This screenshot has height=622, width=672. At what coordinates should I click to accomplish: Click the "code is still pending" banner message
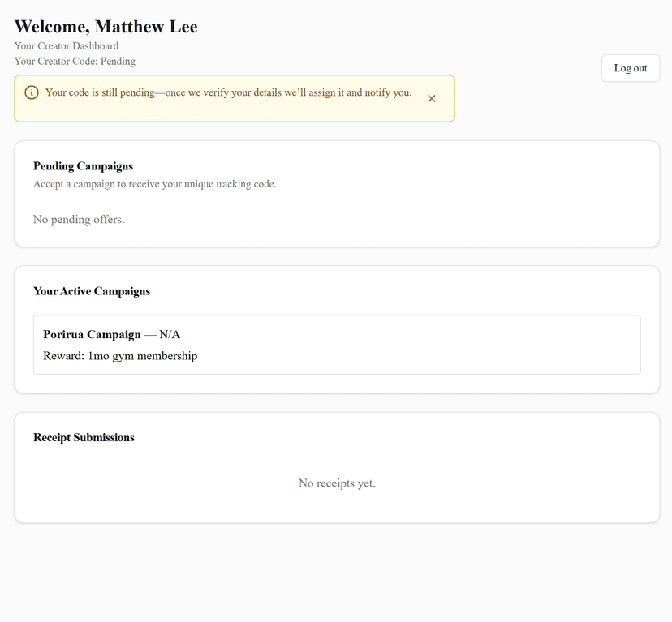(228, 92)
